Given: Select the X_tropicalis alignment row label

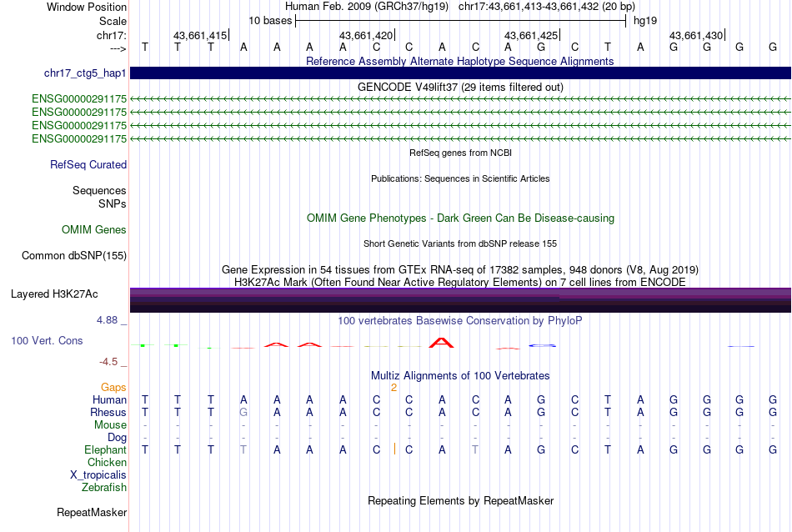Looking at the screenshot, I should click(98, 475).
